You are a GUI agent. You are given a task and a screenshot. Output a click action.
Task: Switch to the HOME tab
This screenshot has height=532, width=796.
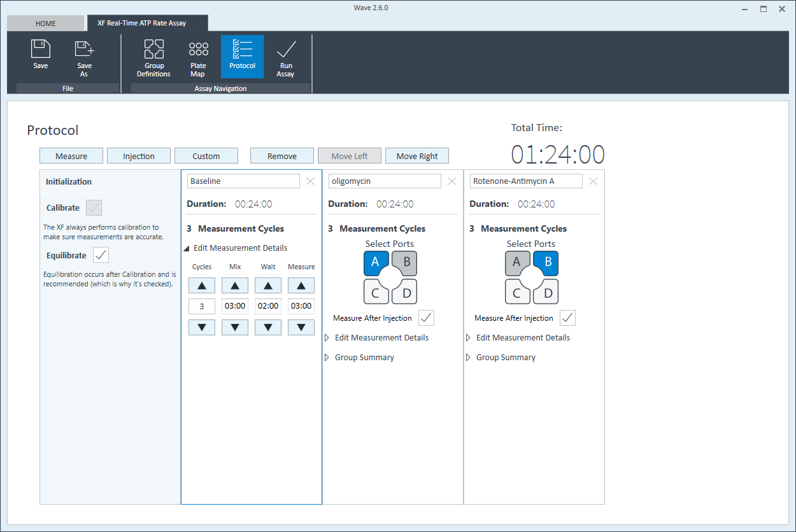coord(45,24)
